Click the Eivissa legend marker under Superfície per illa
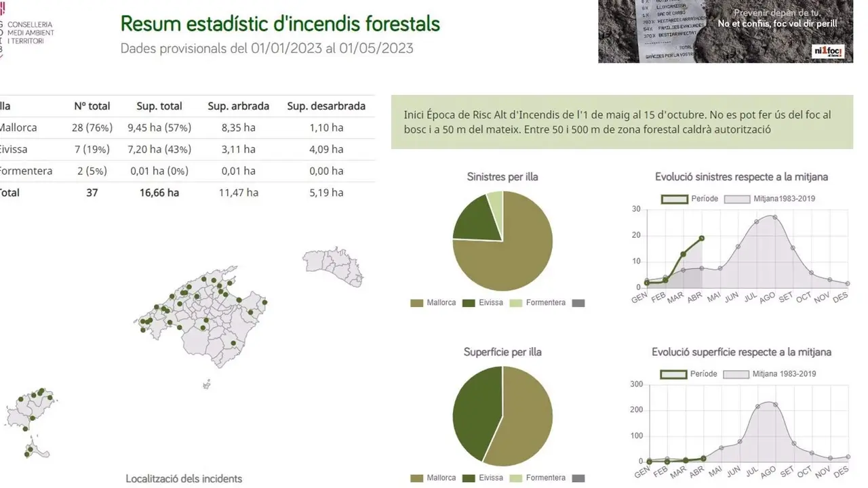The width and height of the screenshot is (868, 488). click(469, 477)
